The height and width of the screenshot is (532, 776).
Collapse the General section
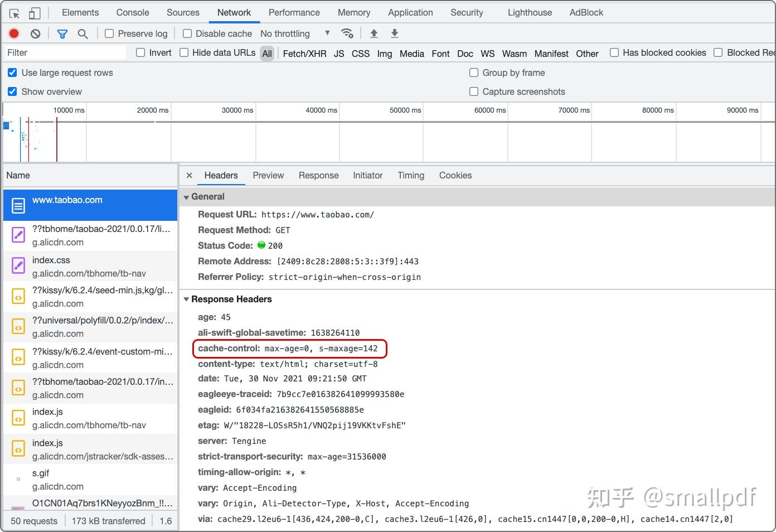(187, 196)
